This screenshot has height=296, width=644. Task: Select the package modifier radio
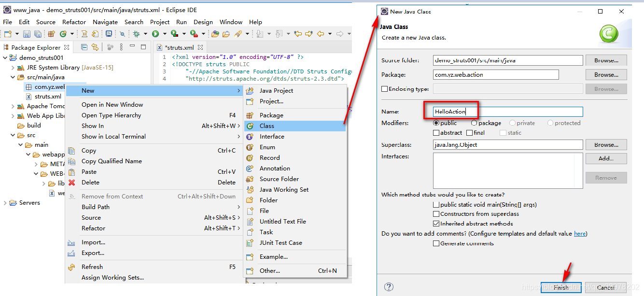pyautogui.click(x=474, y=123)
